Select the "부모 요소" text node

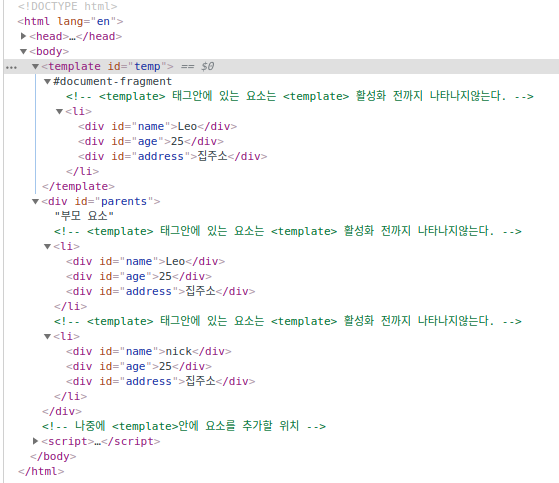(84, 216)
